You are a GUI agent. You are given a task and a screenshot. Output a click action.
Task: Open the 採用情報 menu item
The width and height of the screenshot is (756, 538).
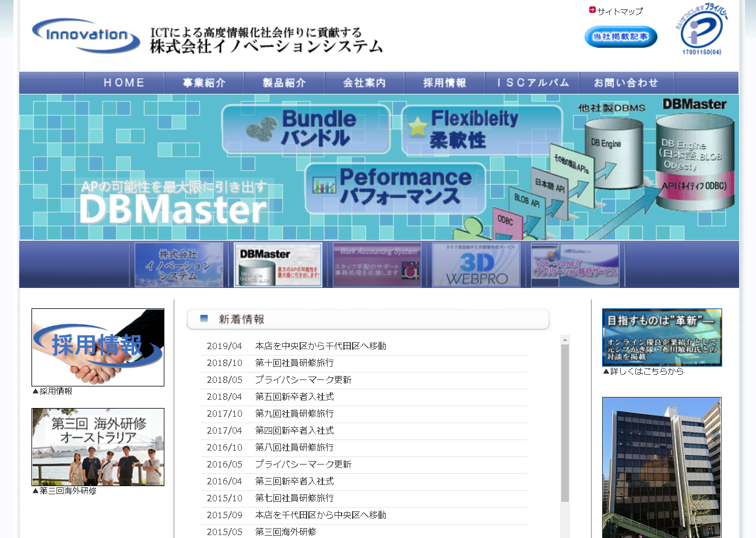coord(445,83)
